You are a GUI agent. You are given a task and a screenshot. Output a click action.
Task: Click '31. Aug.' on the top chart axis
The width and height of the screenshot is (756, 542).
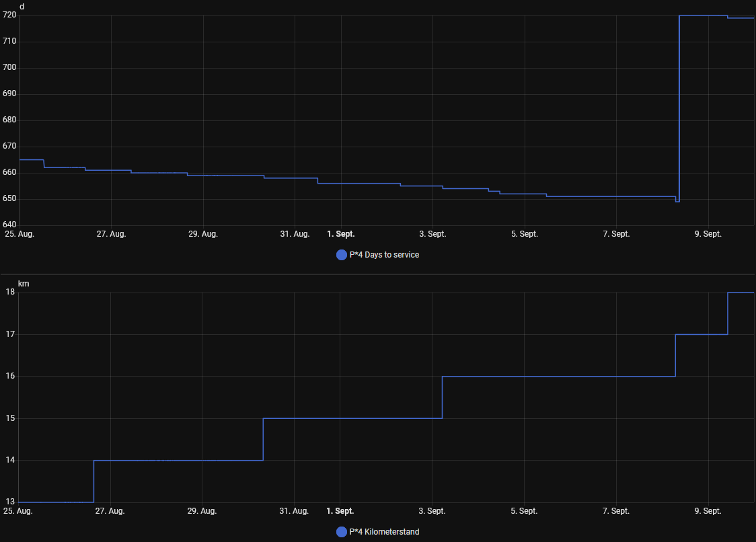click(x=295, y=234)
